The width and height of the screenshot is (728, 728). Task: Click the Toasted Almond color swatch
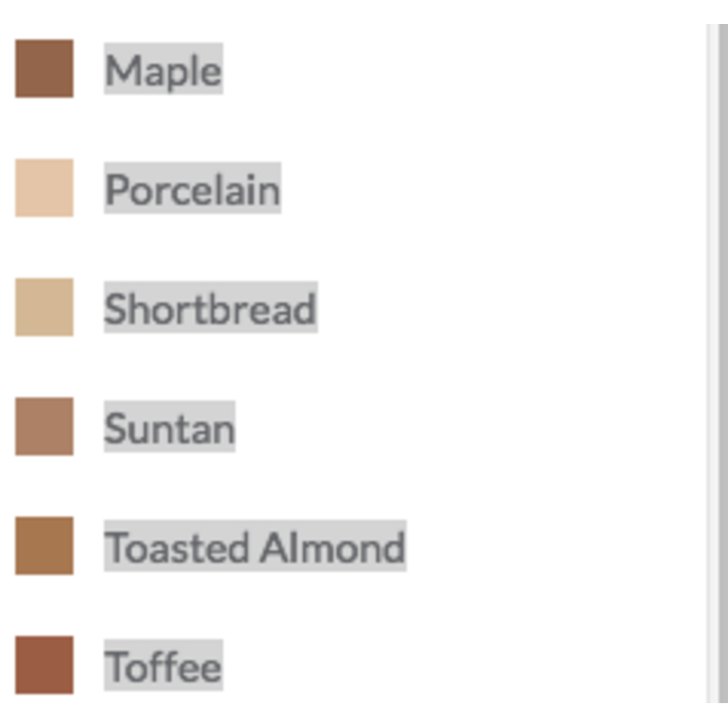(44, 546)
